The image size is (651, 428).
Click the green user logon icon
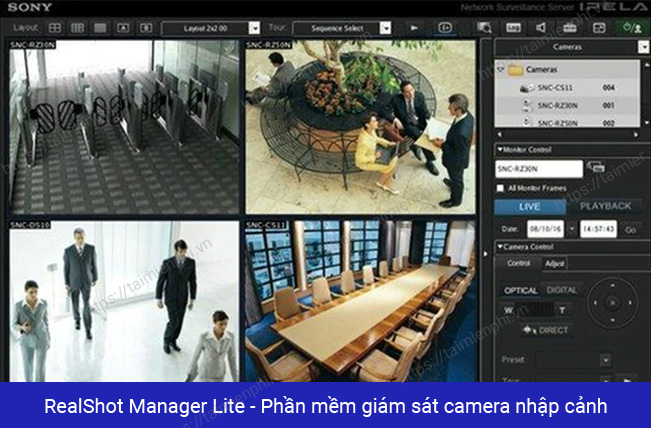pos(632,28)
